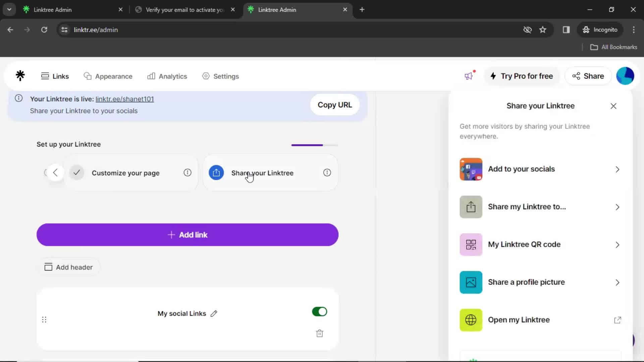Click the info icon on the Share your Linktree card

point(327,173)
